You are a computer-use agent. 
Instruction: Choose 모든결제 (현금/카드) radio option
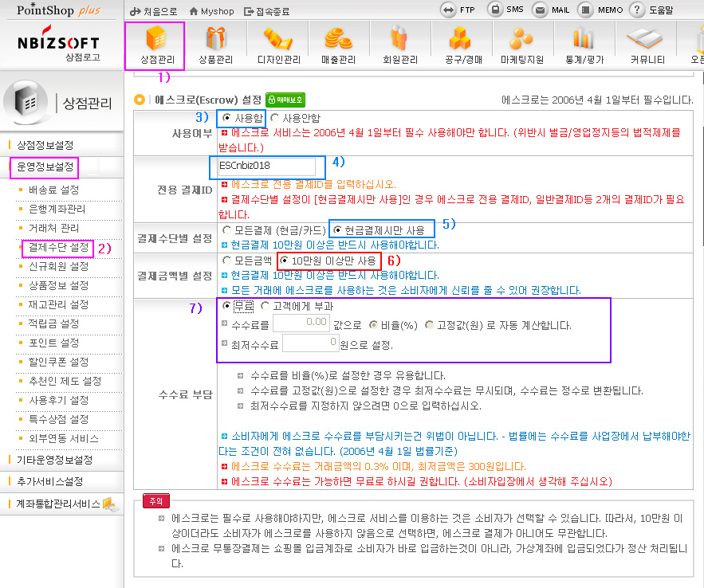click(228, 230)
